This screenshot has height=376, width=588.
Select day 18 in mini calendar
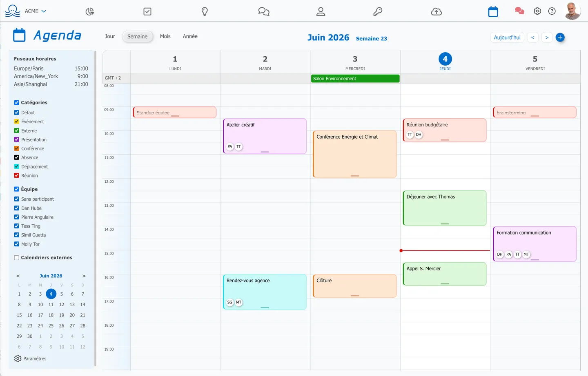click(51, 315)
